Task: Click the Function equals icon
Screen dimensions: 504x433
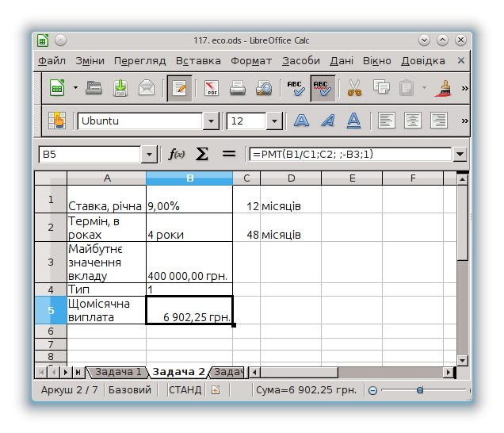Action: [229, 154]
